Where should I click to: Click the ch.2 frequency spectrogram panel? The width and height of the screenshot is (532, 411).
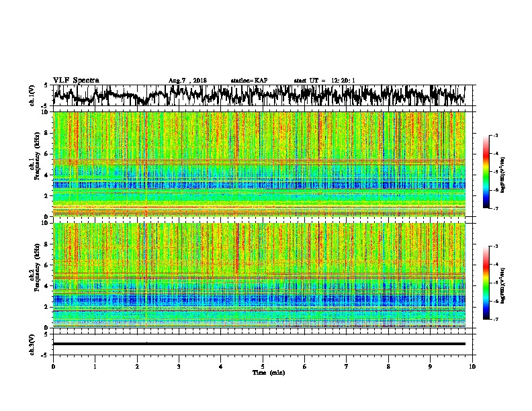259,275
